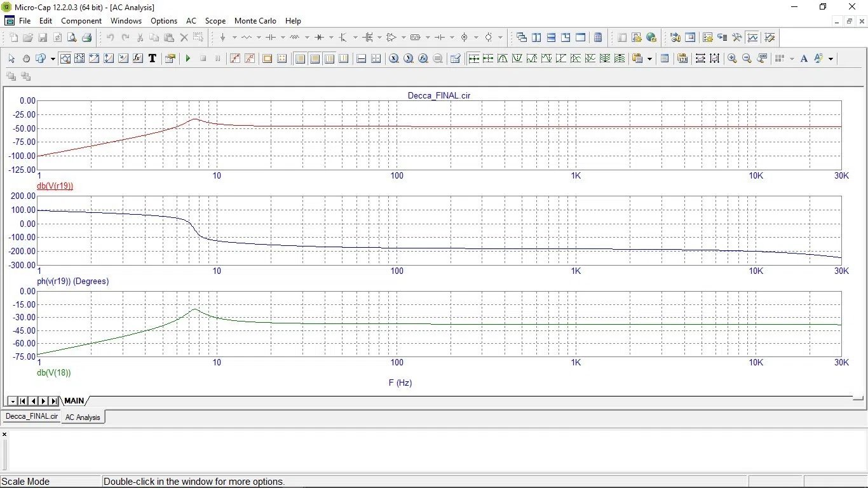The height and width of the screenshot is (488, 868).
Task: Open the Monte Carlo menu
Action: tap(255, 21)
